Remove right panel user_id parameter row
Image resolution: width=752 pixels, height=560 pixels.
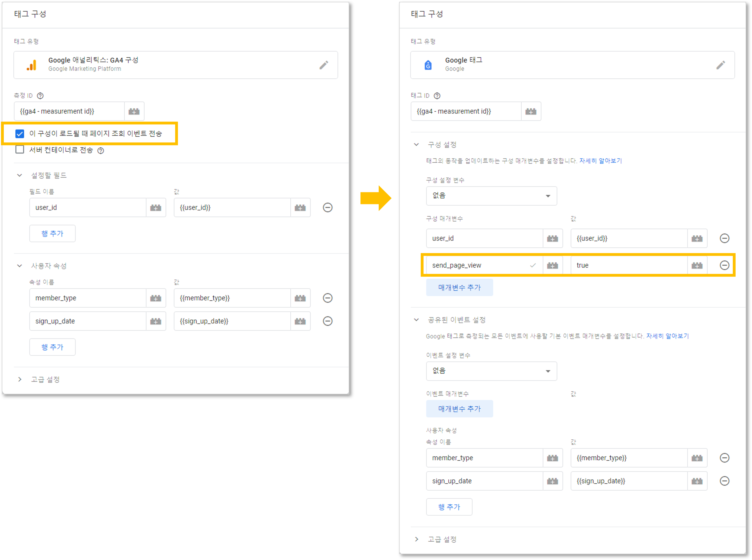tap(725, 238)
